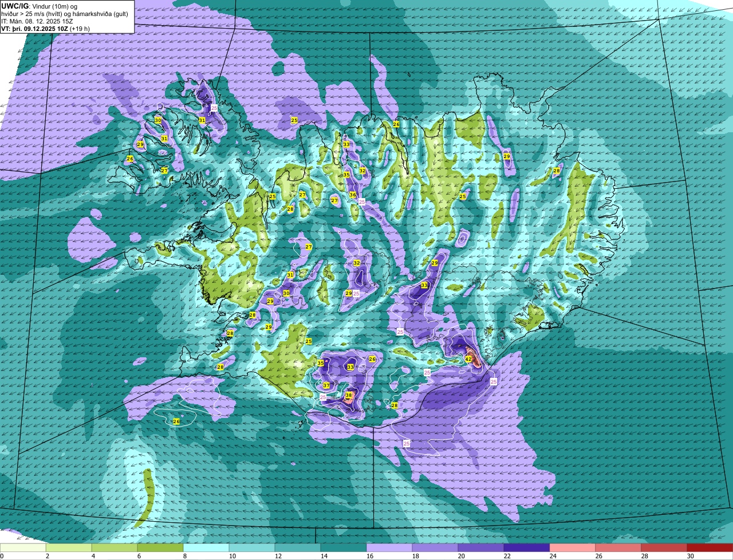Click the yellow 37 gust marker
Image resolution: width=733 pixels, height=560 pixels.
[326, 385]
